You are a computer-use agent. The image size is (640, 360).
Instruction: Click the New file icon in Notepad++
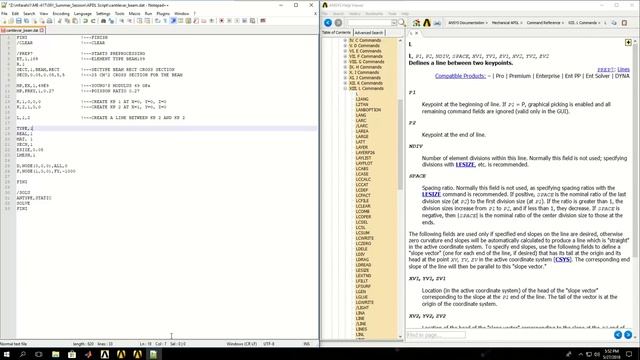[x=4, y=21]
